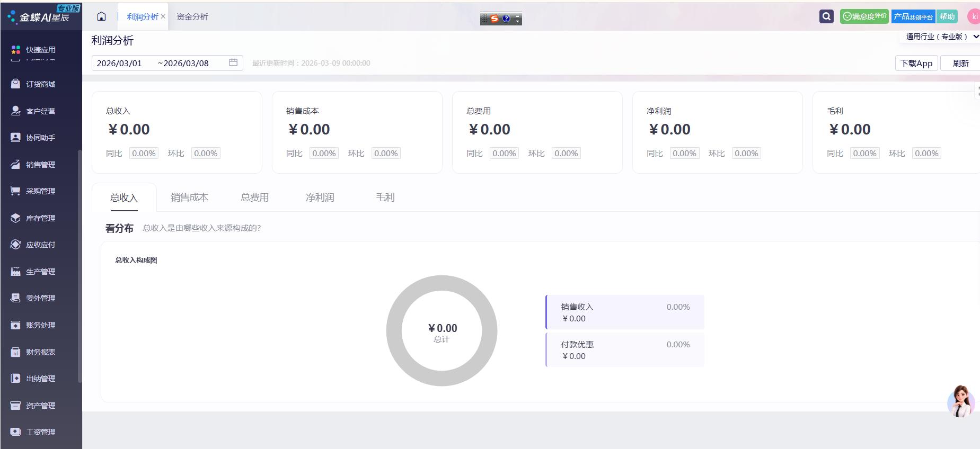980x449 pixels.
Task: Switch to 销售成本 analysis tab
Action: click(189, 197)
